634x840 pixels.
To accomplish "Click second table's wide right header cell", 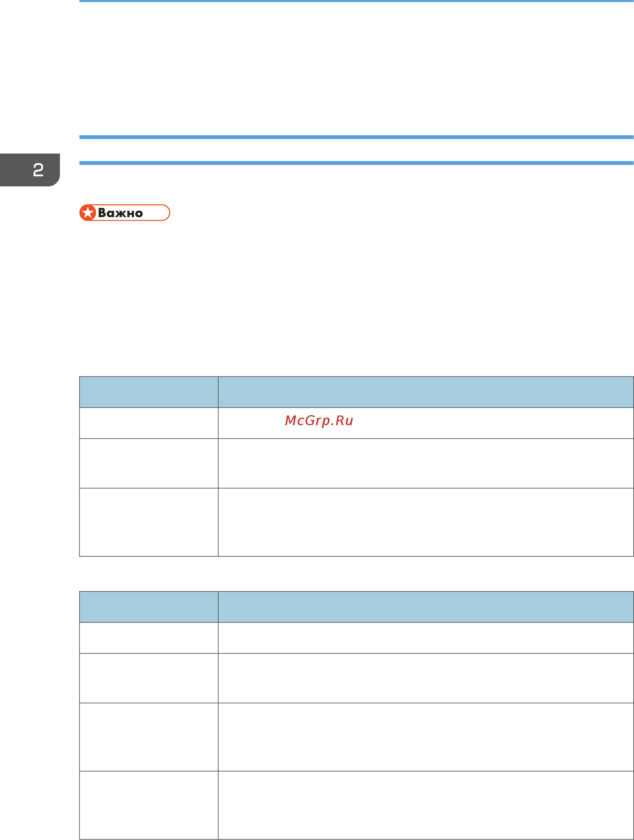I will click(426, 607).
